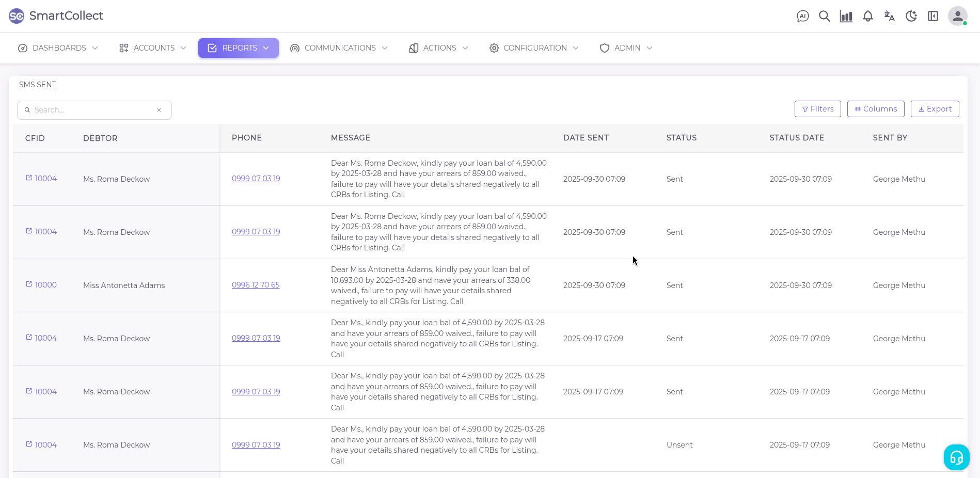This screenshot has width=980, height=478.
Task: Click the search magnifier in header
Action: [824, 16]
